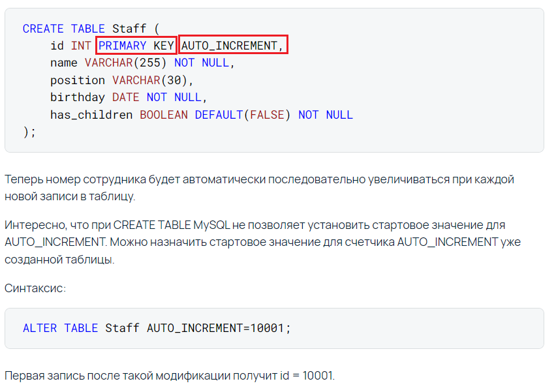
Task: Click the 'birthday DATE NOT NULL,' line
Action: 129,97
